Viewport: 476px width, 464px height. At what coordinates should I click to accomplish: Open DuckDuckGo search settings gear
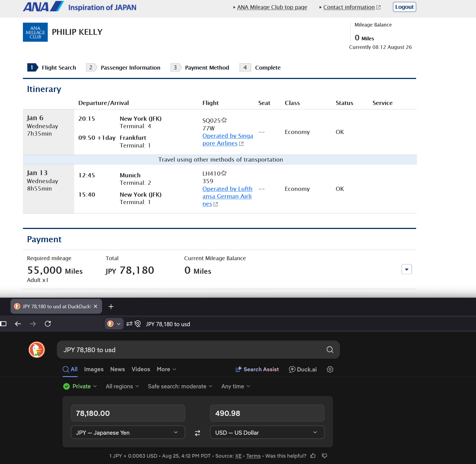(x=330, y=369)
